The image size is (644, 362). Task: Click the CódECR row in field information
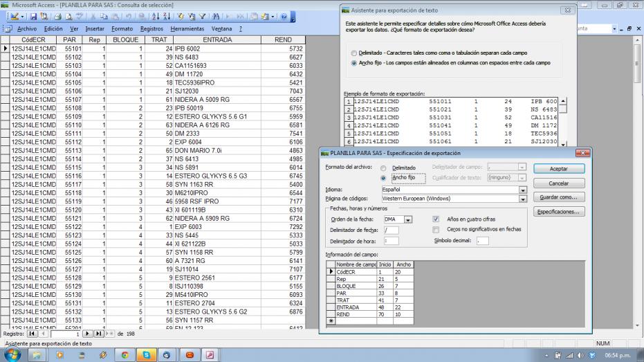(370, 272)
